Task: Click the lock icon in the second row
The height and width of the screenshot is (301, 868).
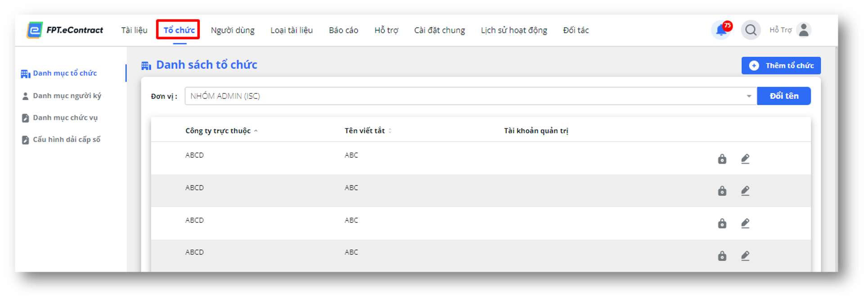Action: coord(722,191)
